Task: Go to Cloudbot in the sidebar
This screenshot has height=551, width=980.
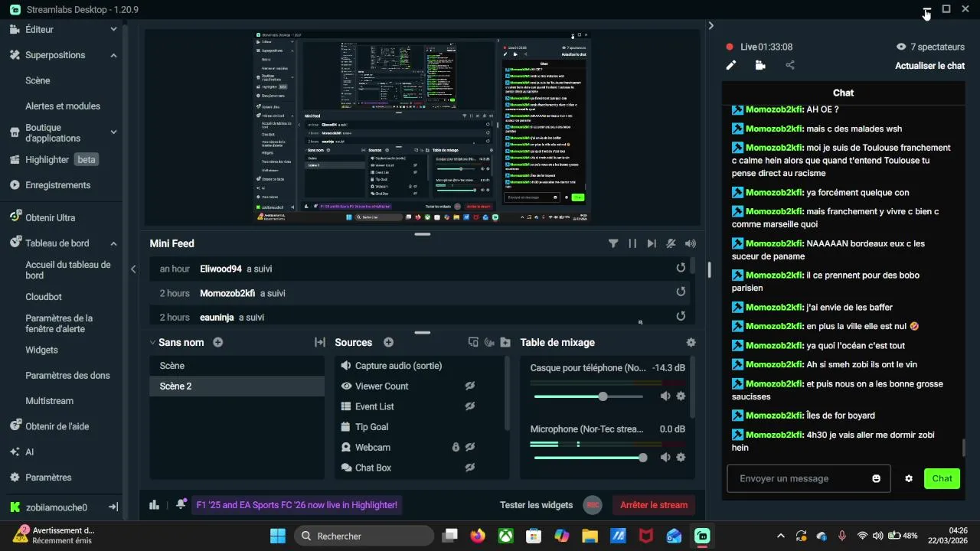Action: click(x=44, y=297)
